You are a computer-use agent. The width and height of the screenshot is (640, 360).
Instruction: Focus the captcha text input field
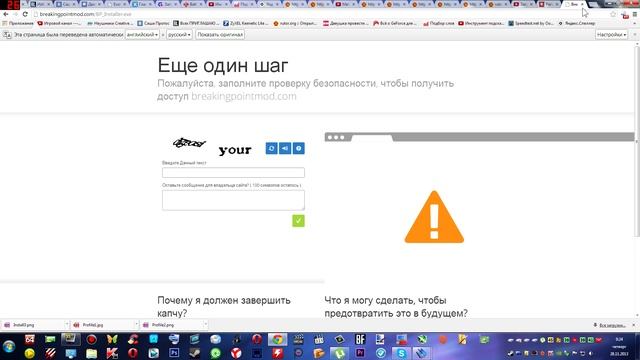pos(233,173)
